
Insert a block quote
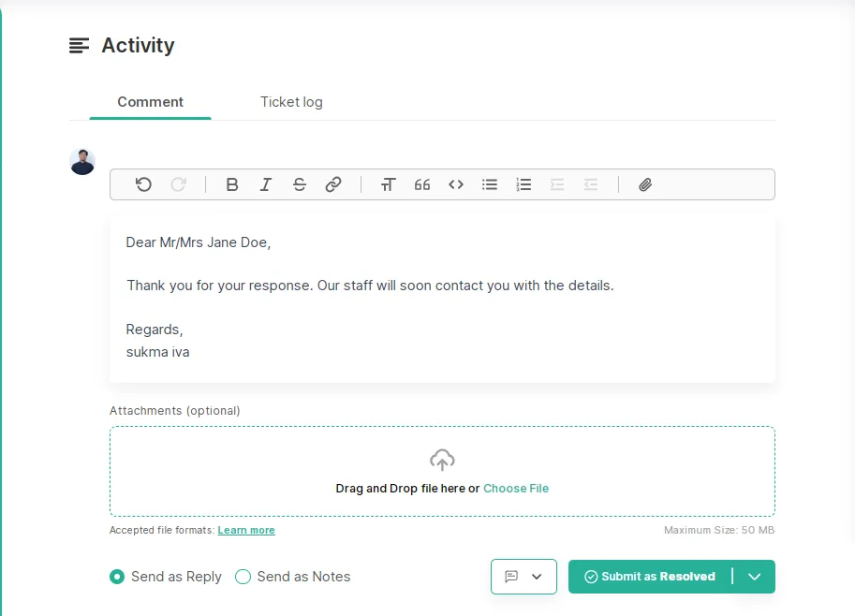[422, 184]
